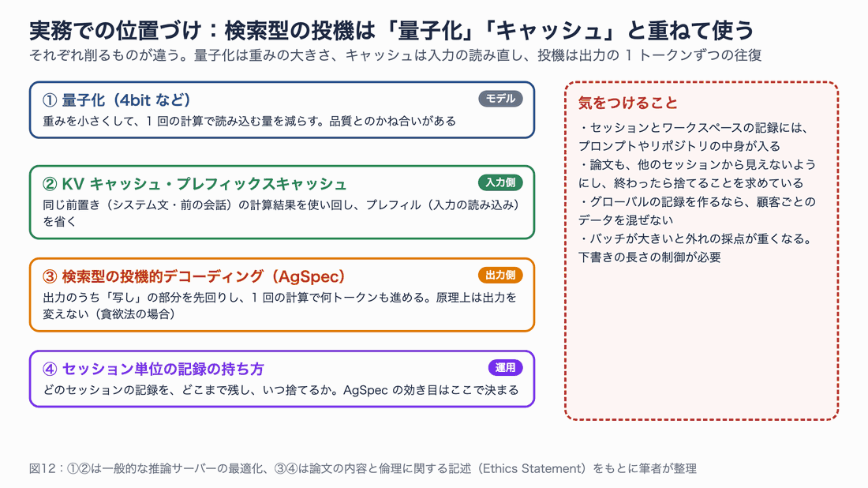Click the purple 運用 badge

[x=505, y=367]
